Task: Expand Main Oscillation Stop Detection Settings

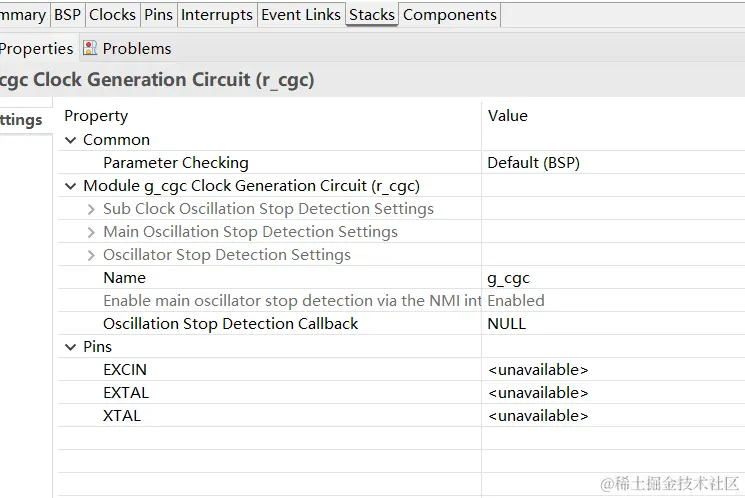Action: click(91, 232)
